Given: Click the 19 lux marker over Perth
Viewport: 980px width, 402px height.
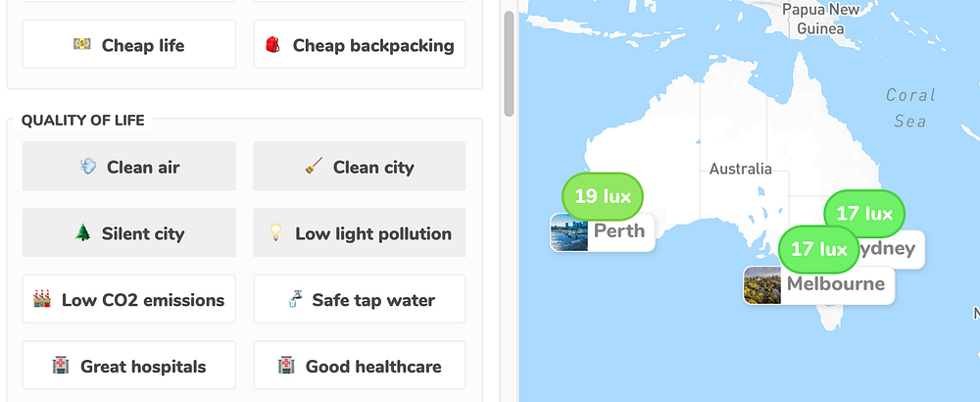Looking at the screenshot, I should (x=602, y=196).
